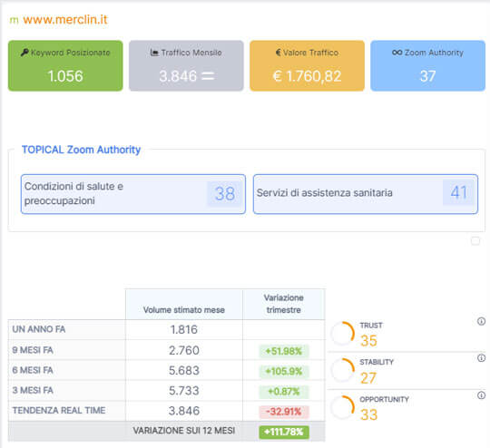Click the STABILITY score 27
This screenshot has height=448, width=490.
pyautogui.click(x=368, y=378)
